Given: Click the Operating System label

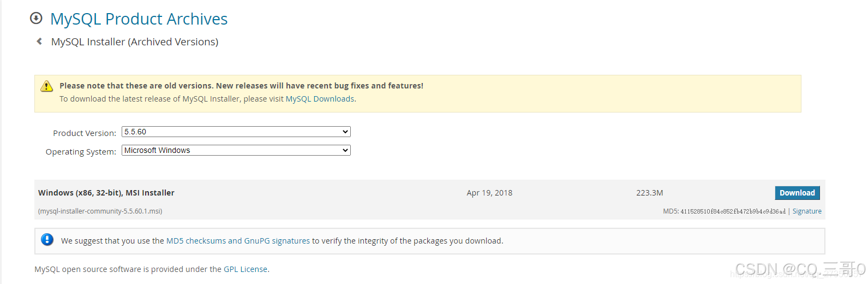Looking at the screenshot, I should click(x=81, y=152).
